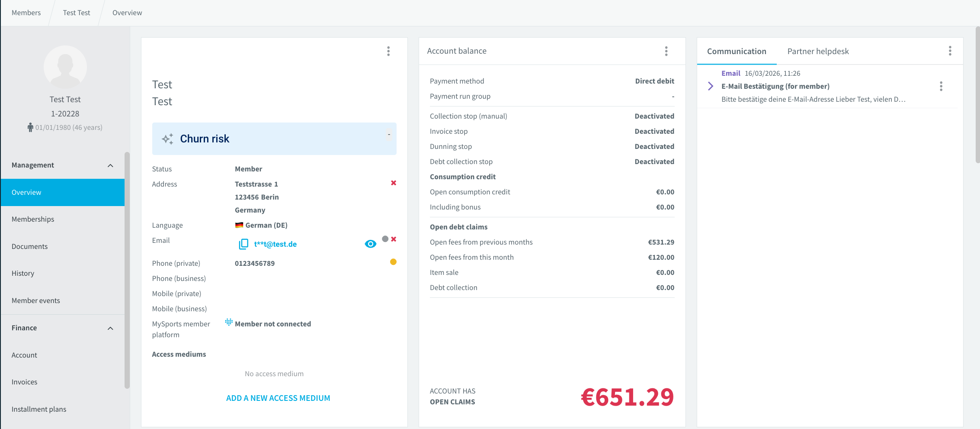Viewport: 980px width, 429px height.
Task: Click the grey status dot beside Email
Action: pos(385,239)
